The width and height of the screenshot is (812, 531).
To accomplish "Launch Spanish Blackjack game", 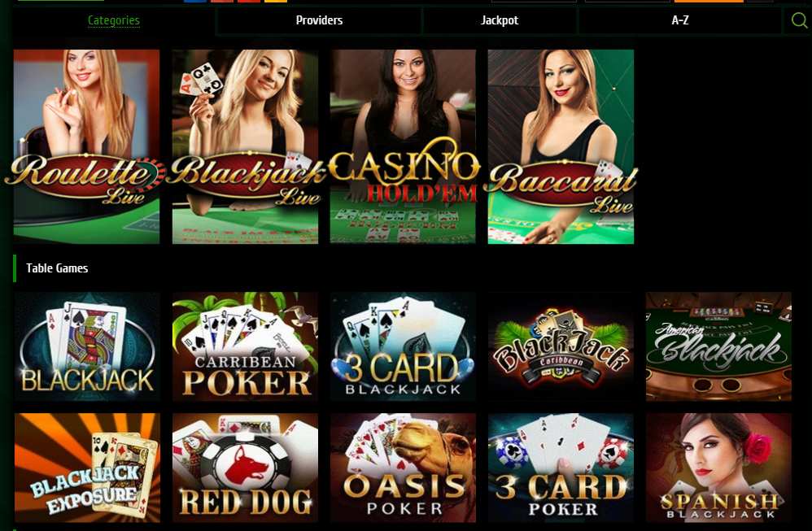I will click(718, 468).
